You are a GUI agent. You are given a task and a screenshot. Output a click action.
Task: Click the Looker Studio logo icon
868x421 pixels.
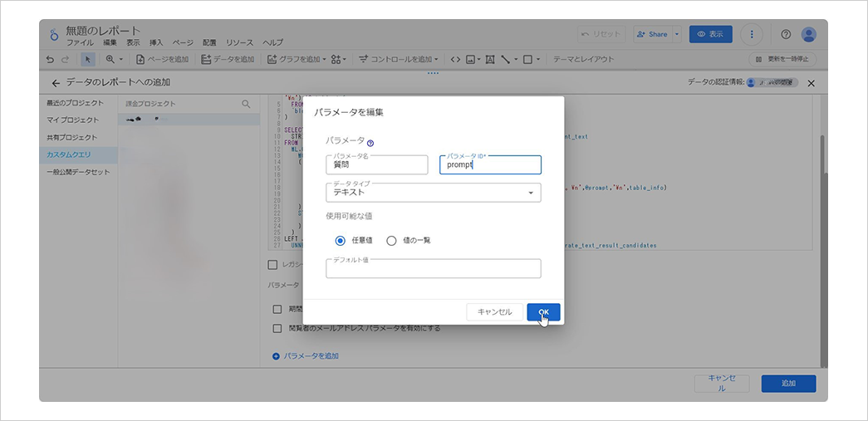point(54,34)
